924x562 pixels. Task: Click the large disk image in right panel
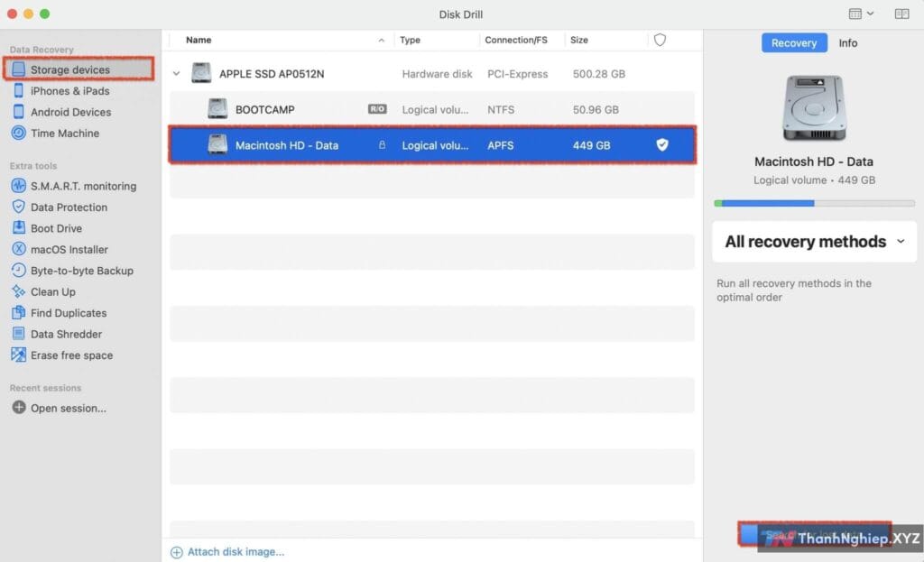click(x=815, y=108)
